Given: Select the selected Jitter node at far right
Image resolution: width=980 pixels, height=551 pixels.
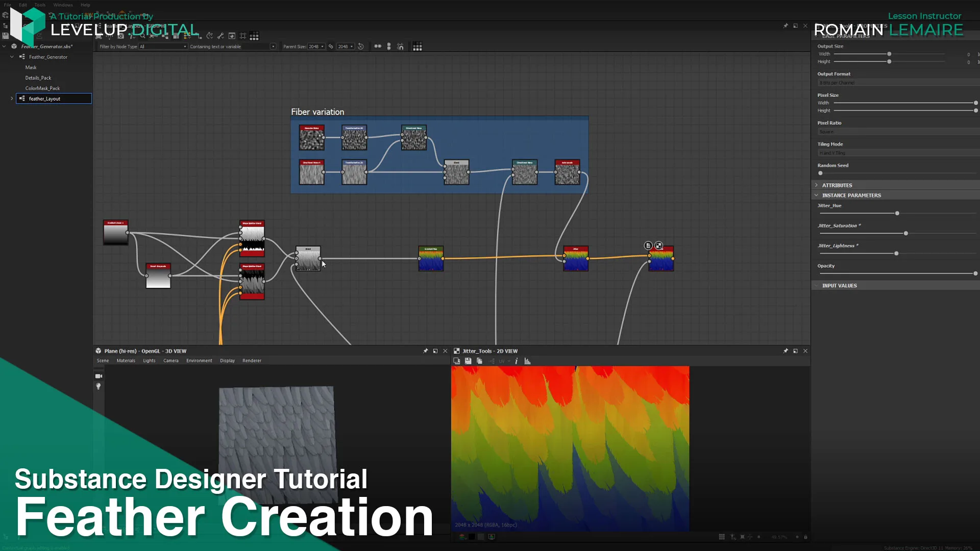Looking at the screenshot, I should tap(661, 259).
